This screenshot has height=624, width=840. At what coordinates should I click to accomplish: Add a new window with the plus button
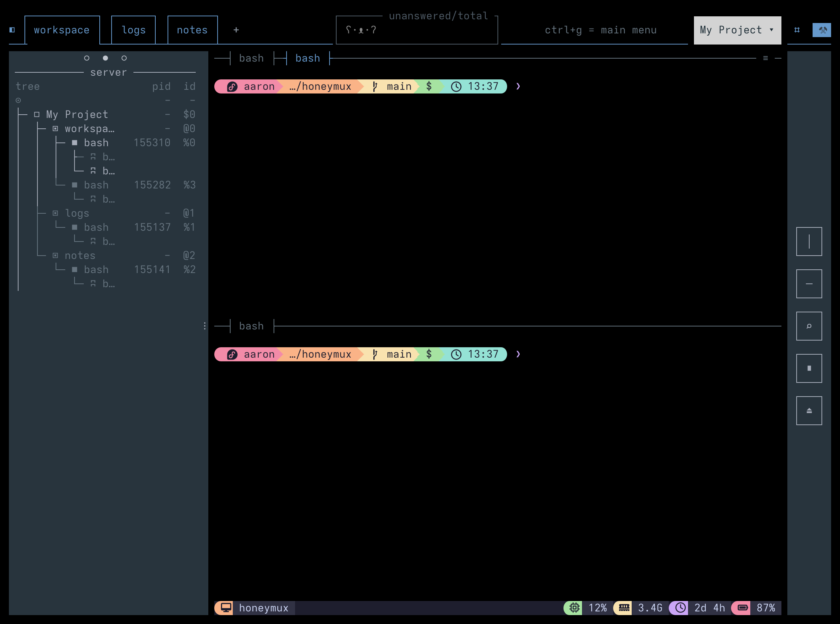(236, 30)
